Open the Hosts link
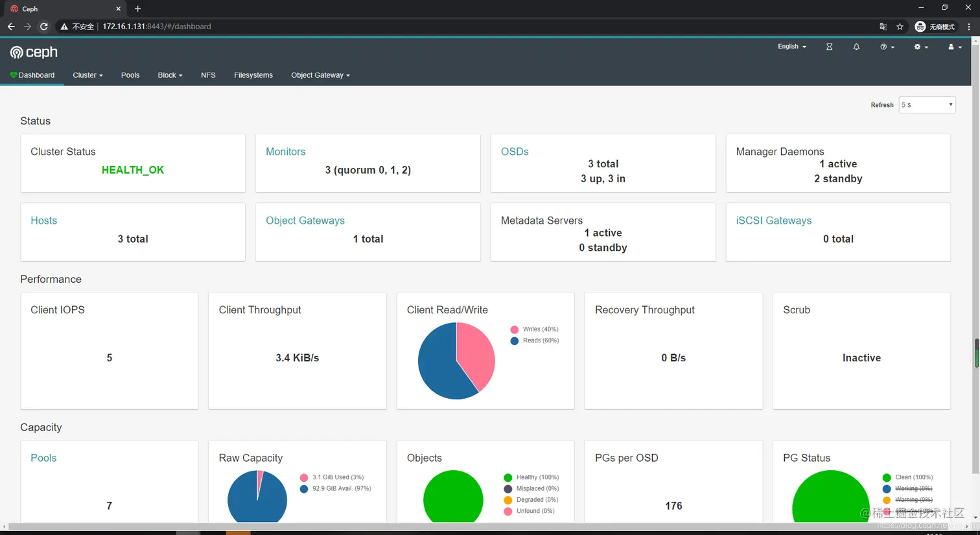 click(x=43, y=220)
